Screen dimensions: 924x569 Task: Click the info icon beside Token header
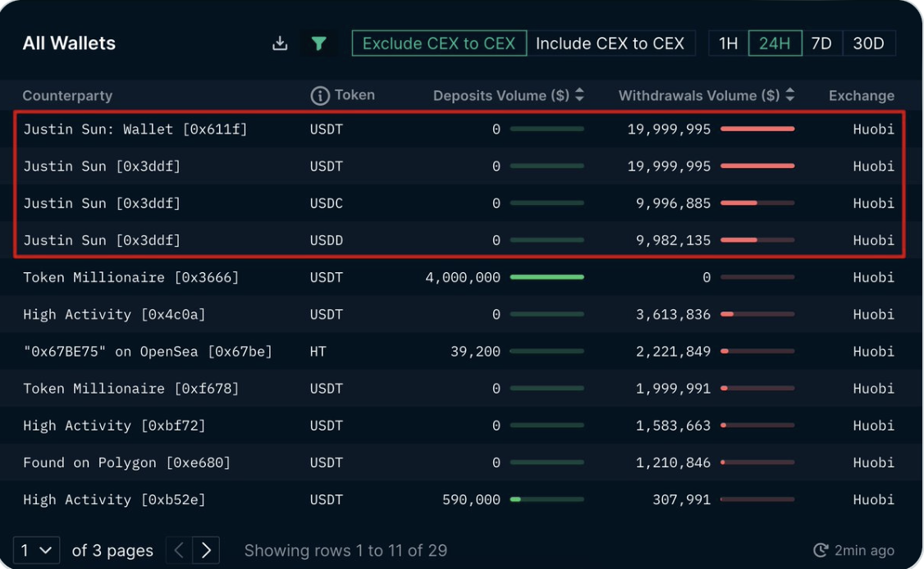click(x=320, y=95)
